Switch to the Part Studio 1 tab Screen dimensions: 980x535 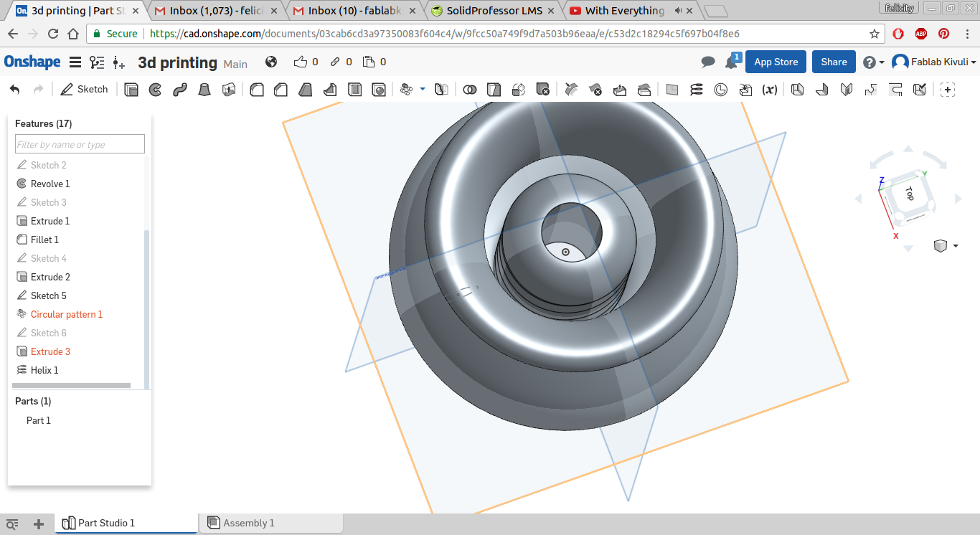tap(126, 523)
